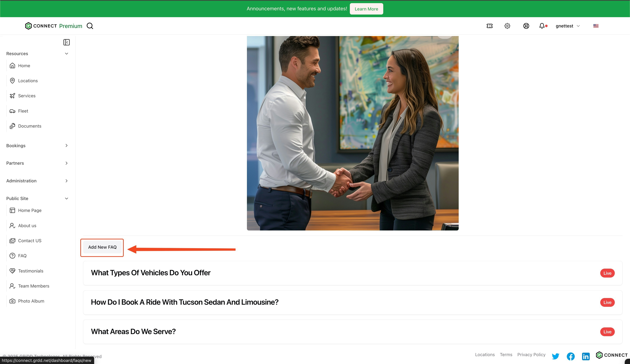Screen dimensions: 630x364
Task: Open the ticket icon in header
Action: [x=489, y=26]
